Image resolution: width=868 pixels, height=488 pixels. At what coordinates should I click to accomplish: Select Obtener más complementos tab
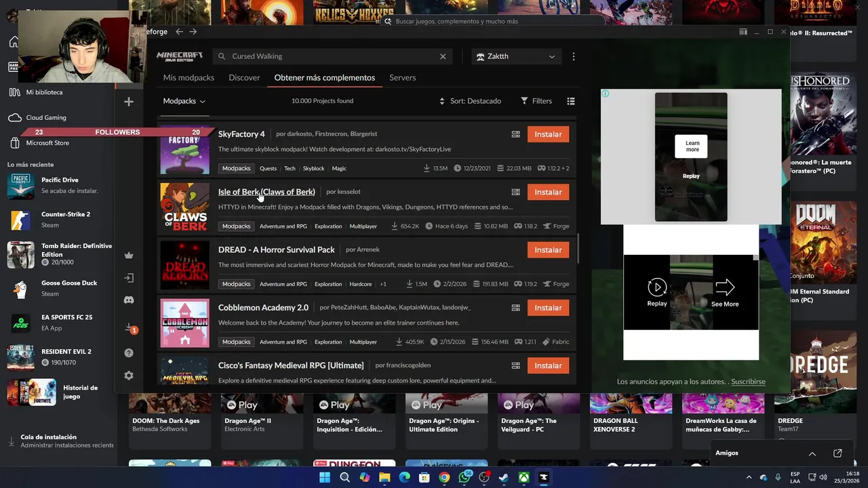(324, 77)
